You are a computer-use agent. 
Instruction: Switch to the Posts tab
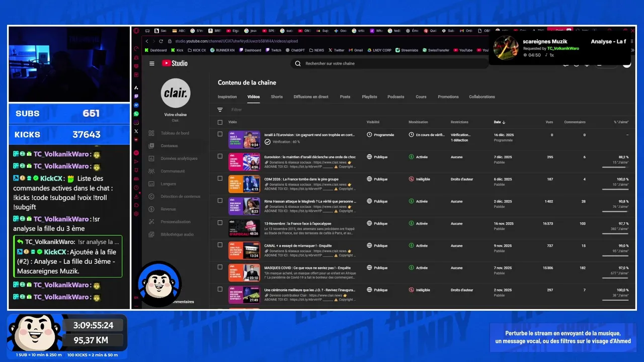(345, 97)
